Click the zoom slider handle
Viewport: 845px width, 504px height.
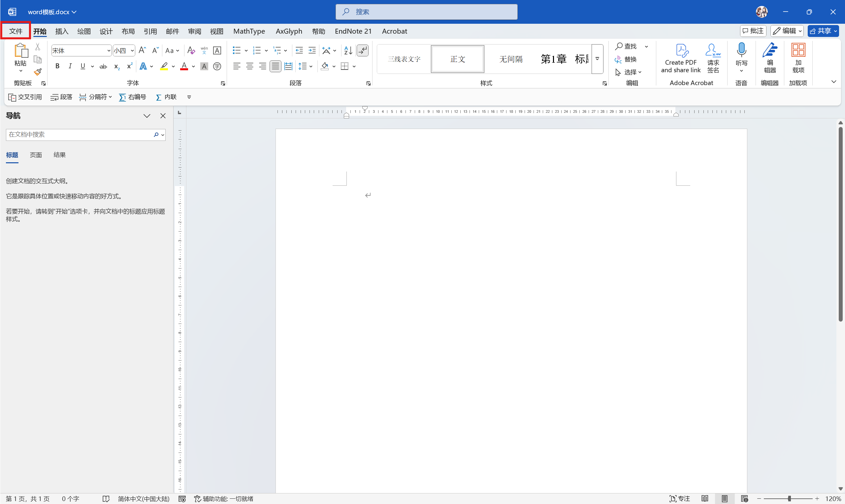pyautogui.click(x=789, y=499)
